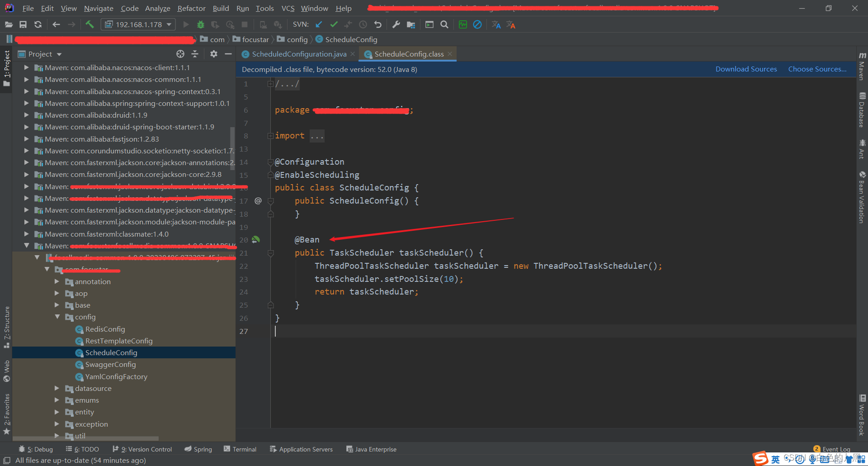Image resolution: width=868 pixels, height=466 pixels.
Task: Collapse the config folder in Project tree
Action: click(x=57, y=317)
